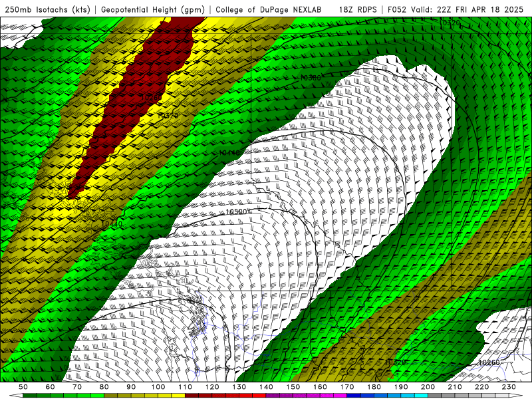The image size is (532, 399).
Task: Click the '180' legend value
Action: [374, 387]
